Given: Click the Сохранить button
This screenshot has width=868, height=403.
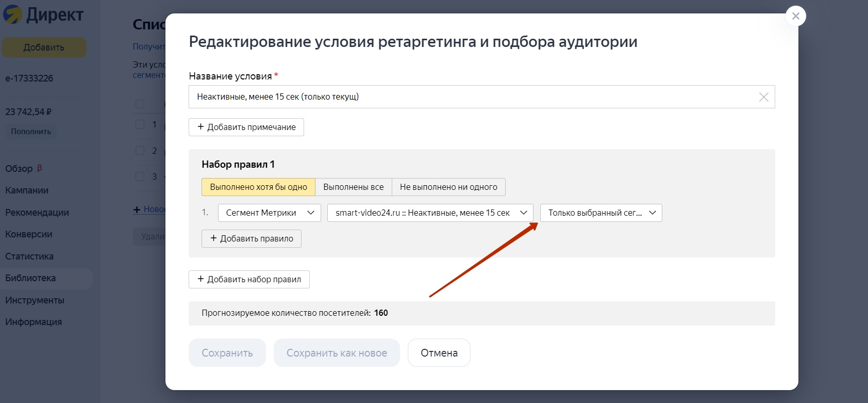Looking at the screenshot, I should click(227, 353).
